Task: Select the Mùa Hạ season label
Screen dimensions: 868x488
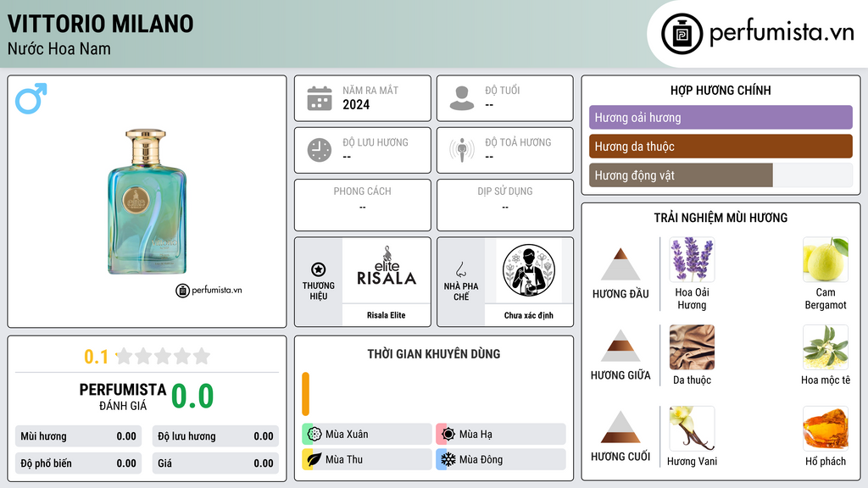Action: (476, 435)
